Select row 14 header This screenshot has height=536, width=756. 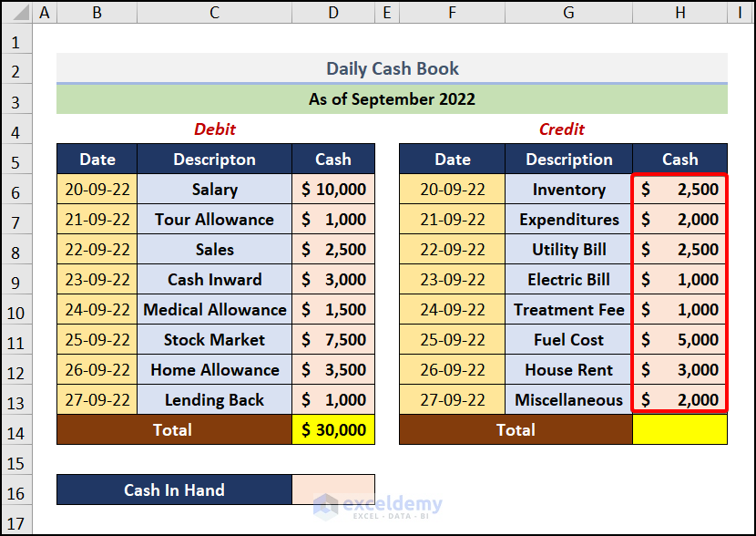click(15, 430)
